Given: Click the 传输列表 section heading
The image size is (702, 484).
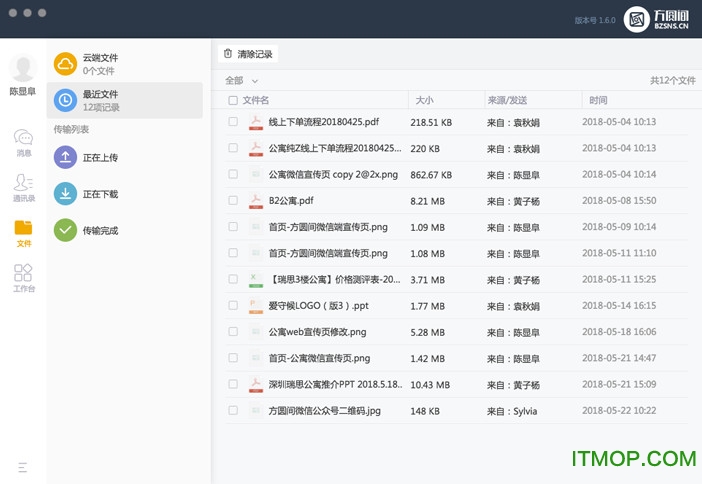Looking at the screenshot, I should [x=71, y=129].
